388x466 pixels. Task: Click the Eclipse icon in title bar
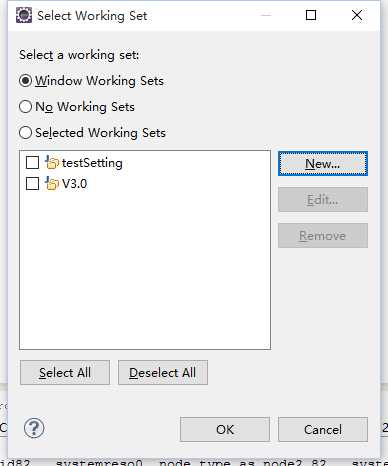[24, 15]
